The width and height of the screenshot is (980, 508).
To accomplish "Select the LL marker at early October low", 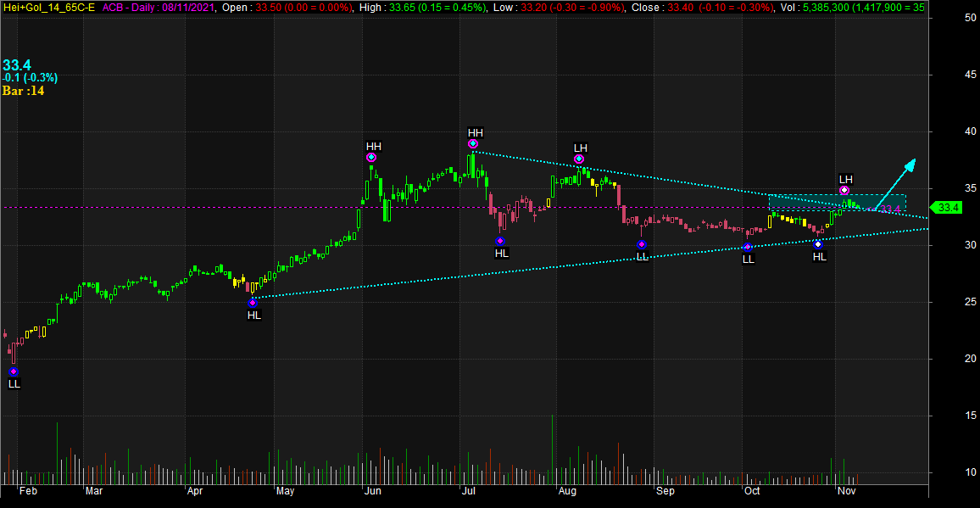I will [x=748, y=248].
